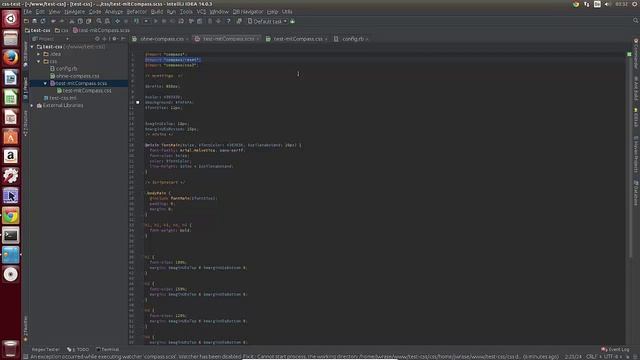Collapse the test-mitCompass.scss node
This screenshot has height=360, width=640.
click(x=45, y=83)
